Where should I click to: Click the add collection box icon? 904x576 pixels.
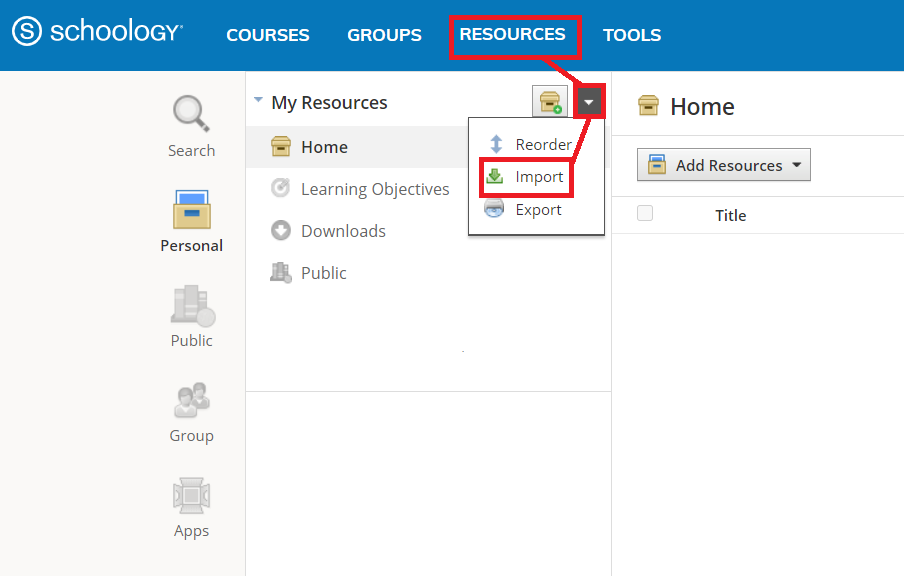tap(550, 102)
